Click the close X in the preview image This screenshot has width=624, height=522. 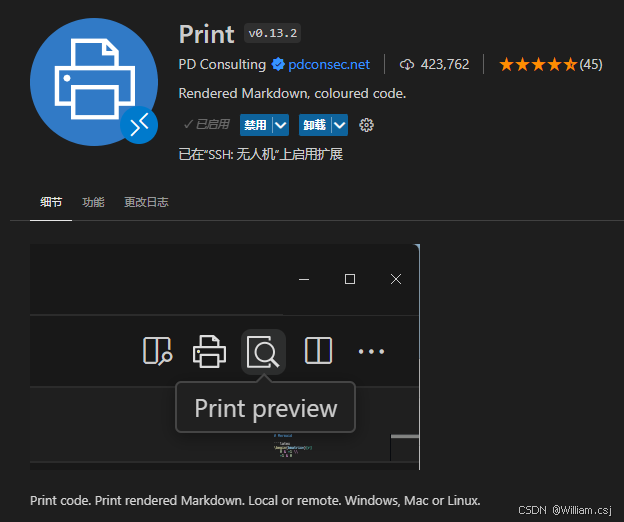[x=396, y=279]
